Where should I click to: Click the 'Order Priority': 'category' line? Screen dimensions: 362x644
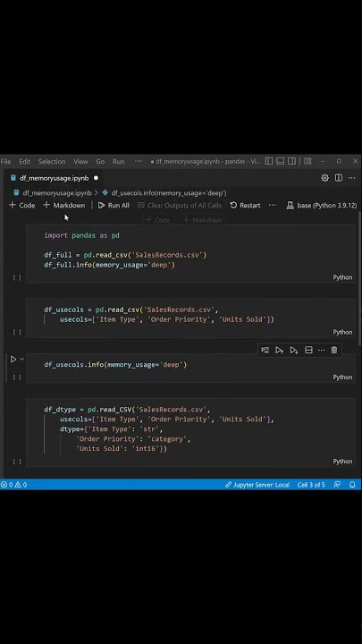[x=133, y=438]
